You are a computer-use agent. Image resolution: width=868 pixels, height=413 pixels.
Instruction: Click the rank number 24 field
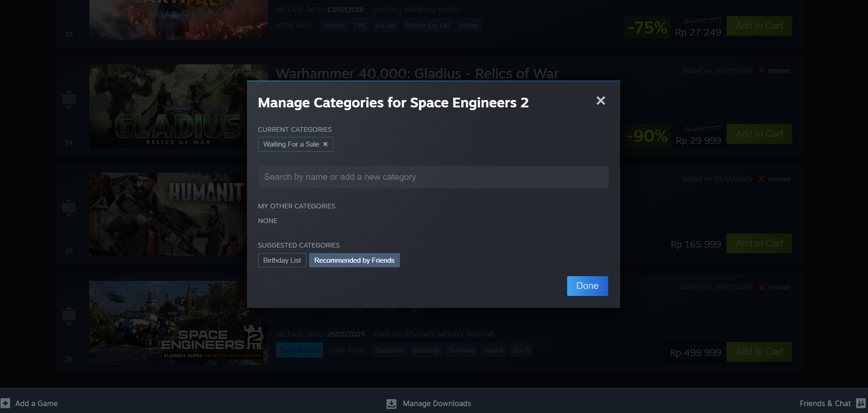point(69,143)
